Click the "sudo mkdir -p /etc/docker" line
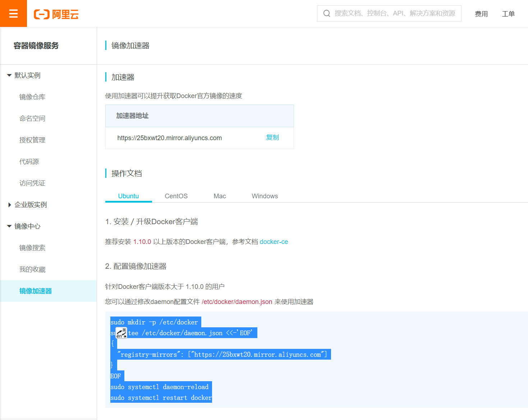 click(x=154, y=322)
